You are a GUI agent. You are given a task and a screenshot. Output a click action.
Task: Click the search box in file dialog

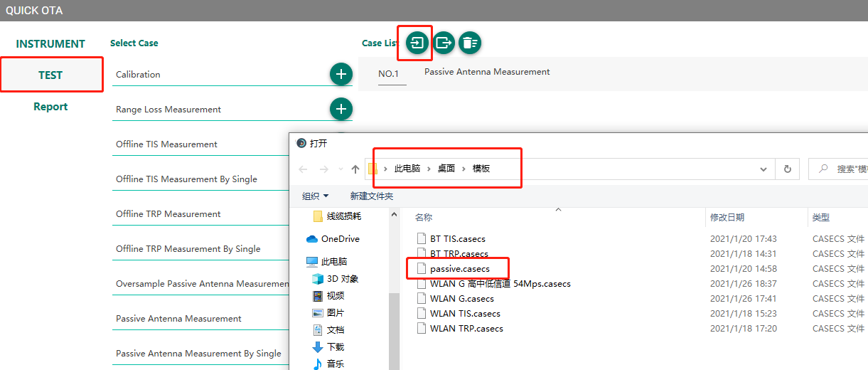[x=839, y=169]
